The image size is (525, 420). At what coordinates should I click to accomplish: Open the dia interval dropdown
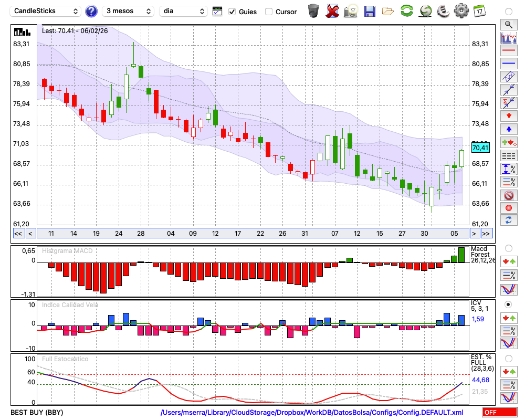(184, 11)
